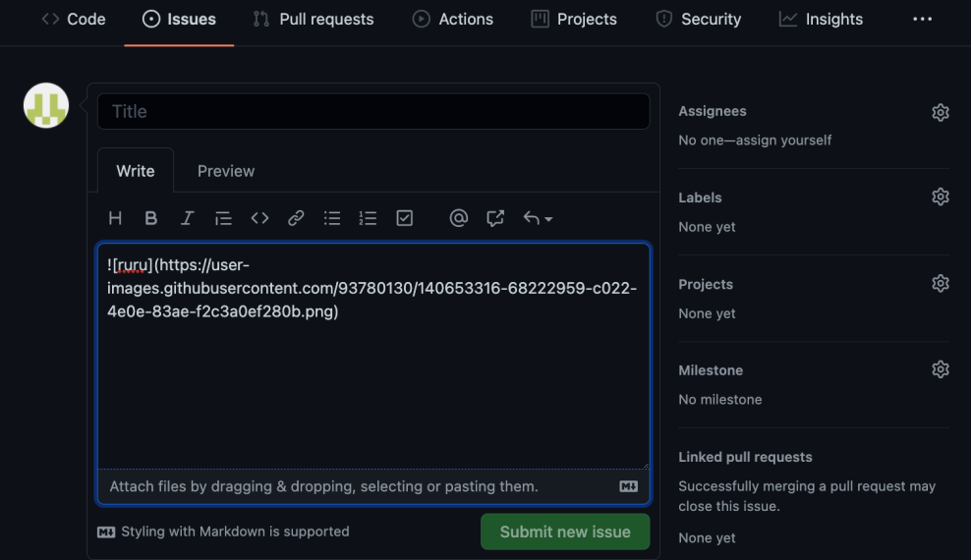The height and width of the screenshot is (560, 971).
Task: Select the Issues tab
Action: click(x=179, y=20)
